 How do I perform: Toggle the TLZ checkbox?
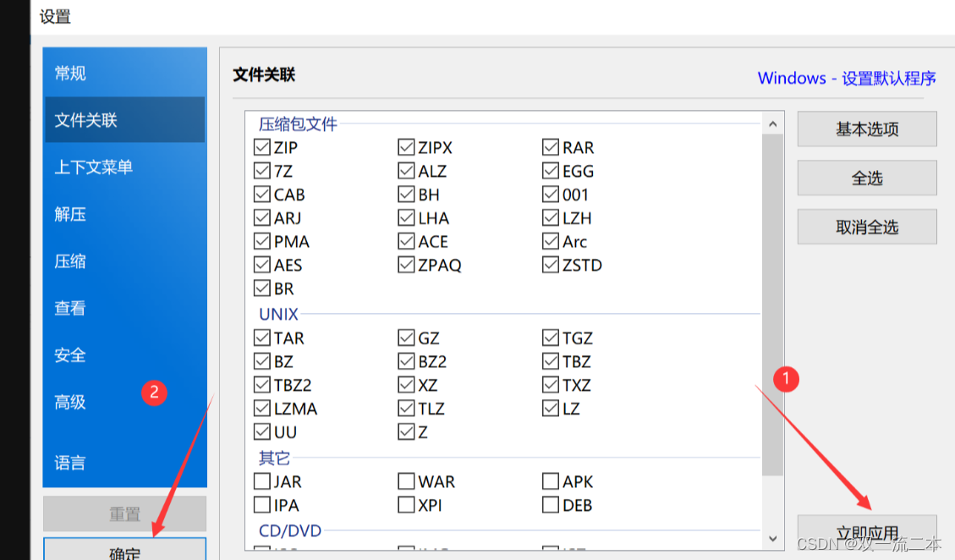click(406, 409)
